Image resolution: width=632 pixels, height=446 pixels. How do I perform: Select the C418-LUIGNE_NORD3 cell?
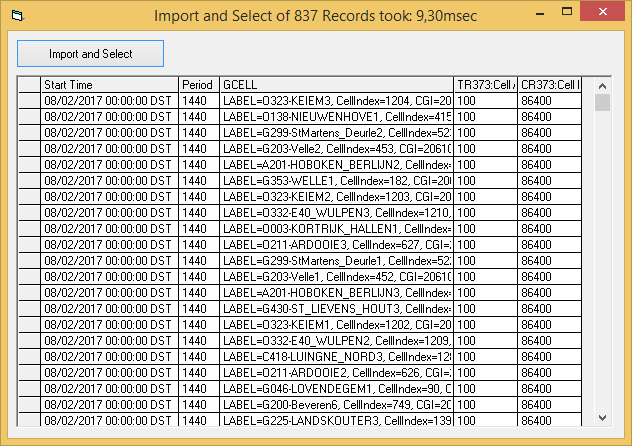click(336, 357)
